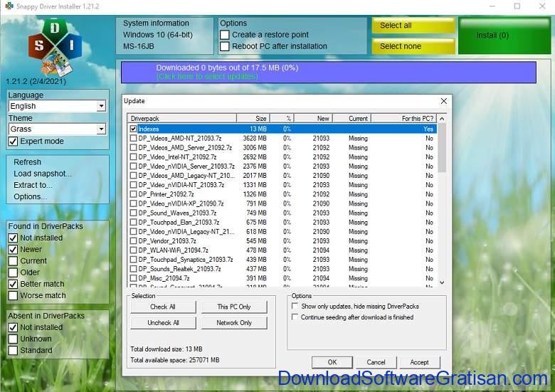Screen dimensions: 555x392
Task: Enable the Older filter checkbox
Action: click(13, 272)
